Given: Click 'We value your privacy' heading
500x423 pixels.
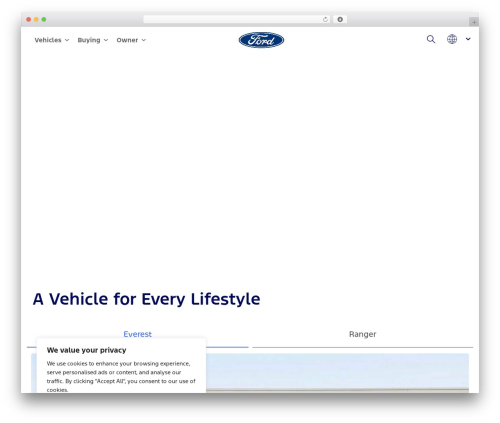Looking at the screenshot, I should [x=86, y=350].
